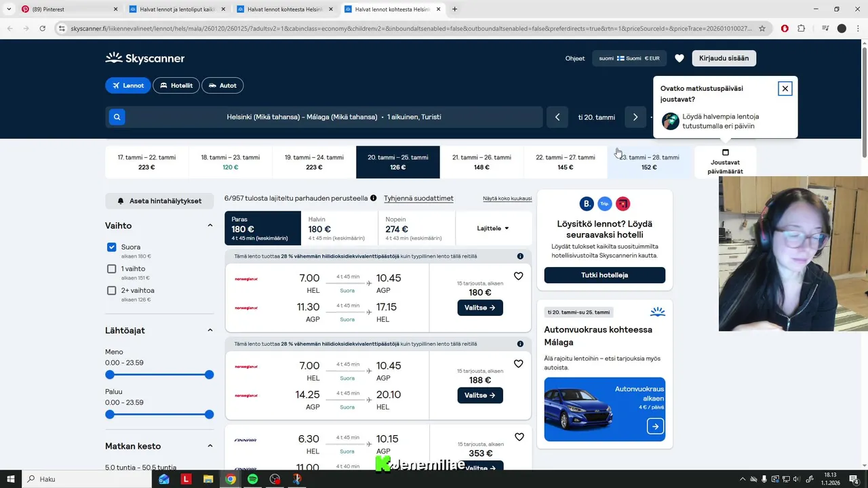Click Valitse for the 180 € flight

tap(480, 308)
